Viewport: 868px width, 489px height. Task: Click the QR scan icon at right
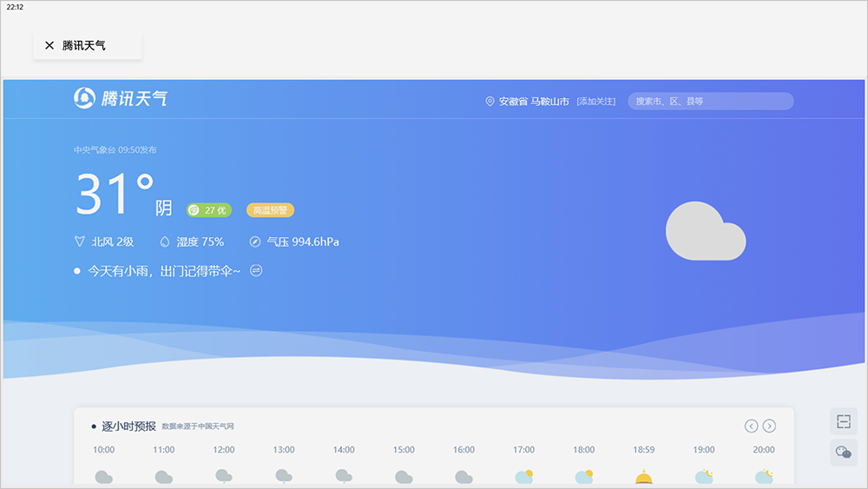click(x=844, y=421)
